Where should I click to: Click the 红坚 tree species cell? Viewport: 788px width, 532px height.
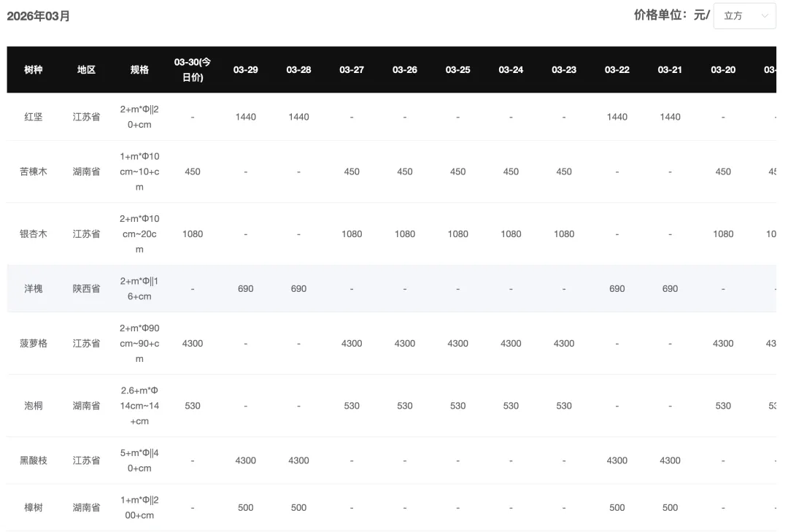tap(34, 117)
